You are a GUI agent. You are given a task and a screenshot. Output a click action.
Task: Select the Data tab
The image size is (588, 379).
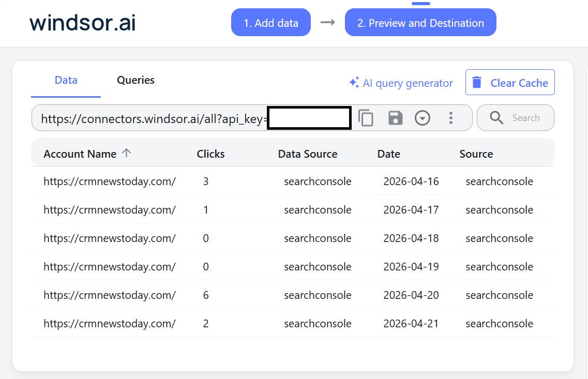tap(66, 80)
